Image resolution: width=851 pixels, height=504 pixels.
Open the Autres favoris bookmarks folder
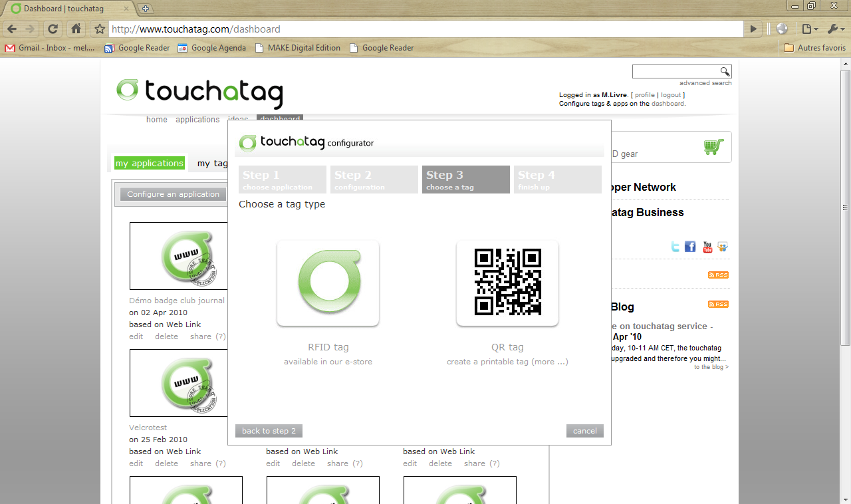point(814,48)
